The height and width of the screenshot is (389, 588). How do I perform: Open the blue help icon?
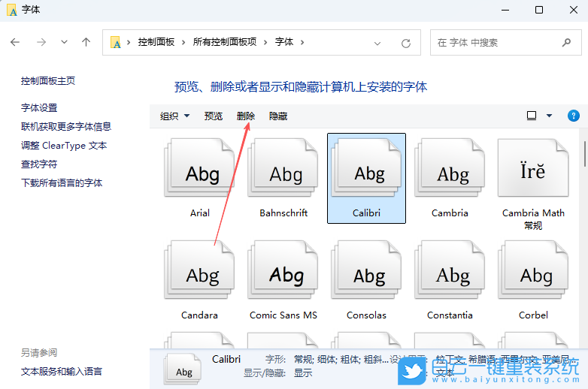[573, 116]
